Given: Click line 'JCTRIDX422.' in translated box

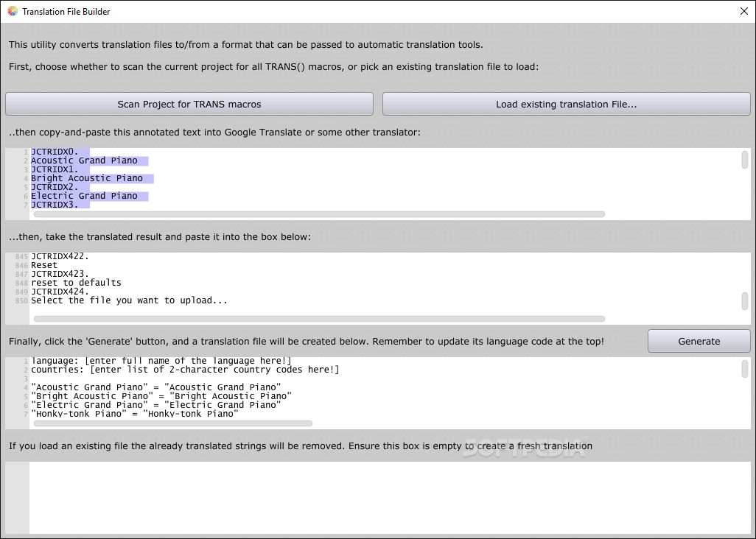Looking at the screenshot, I should 60,256.
